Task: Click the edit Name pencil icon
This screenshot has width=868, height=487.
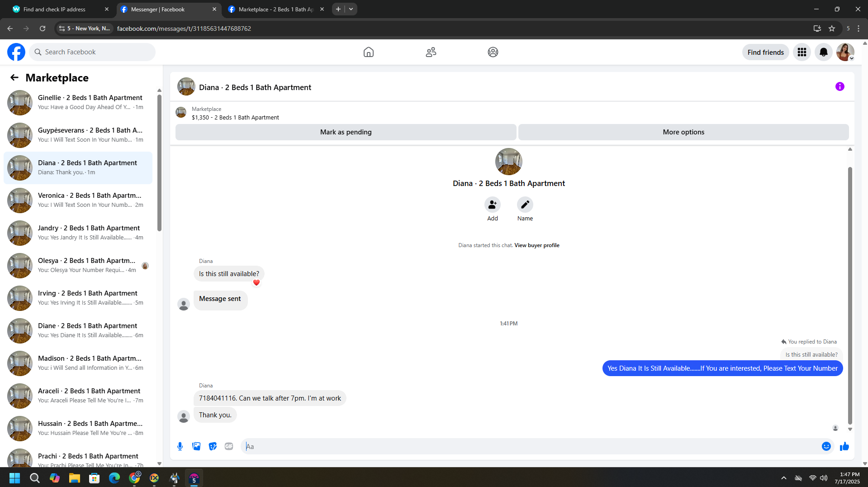Action: pos(525,205)
